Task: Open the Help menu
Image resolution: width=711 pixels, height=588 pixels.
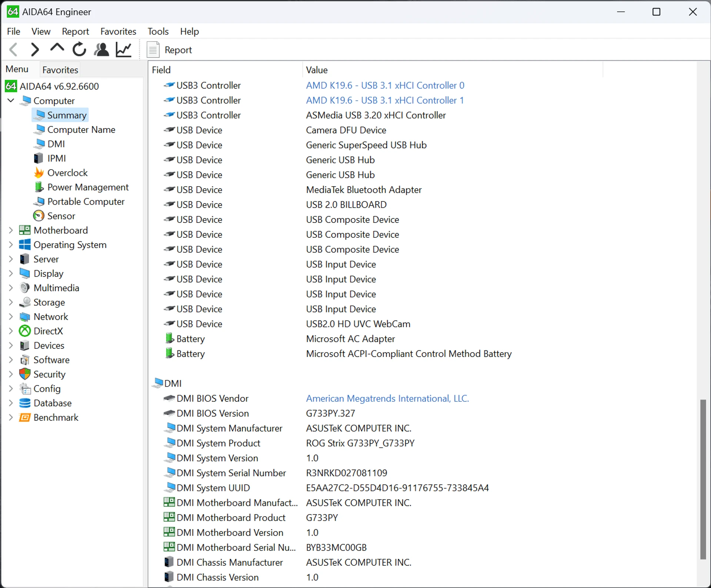Action: click(190, 31)
